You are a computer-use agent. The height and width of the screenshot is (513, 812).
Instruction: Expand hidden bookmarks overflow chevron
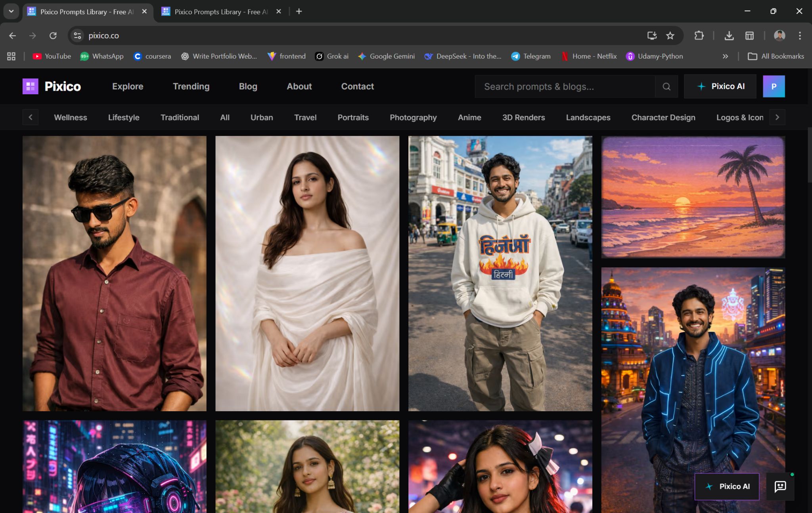click(x=725, y=56)
